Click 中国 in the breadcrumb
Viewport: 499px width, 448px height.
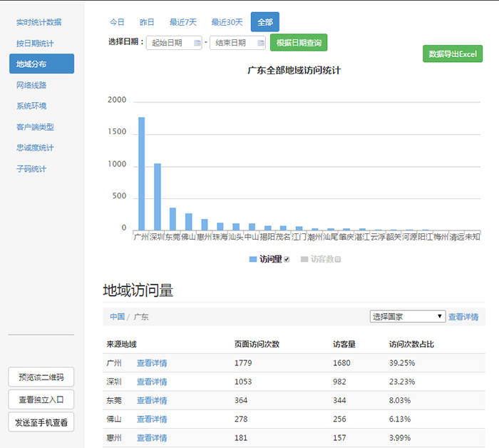[x=117, y=317]
